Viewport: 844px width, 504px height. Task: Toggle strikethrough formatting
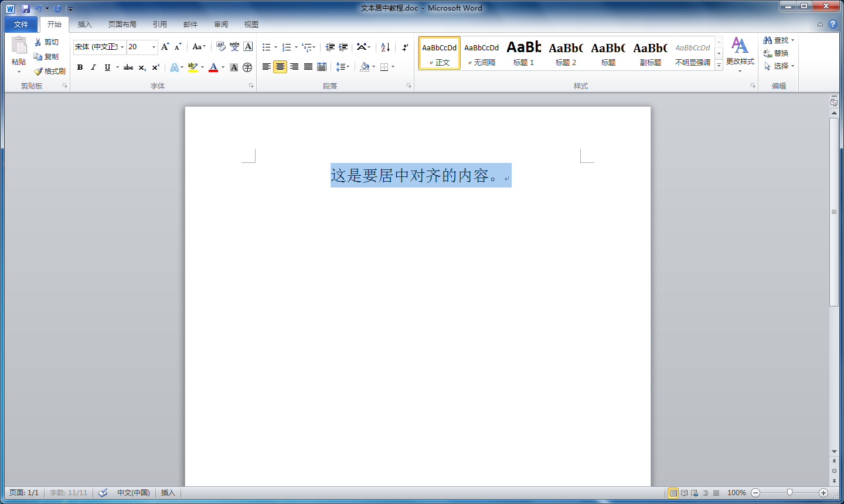click(128, 67)
